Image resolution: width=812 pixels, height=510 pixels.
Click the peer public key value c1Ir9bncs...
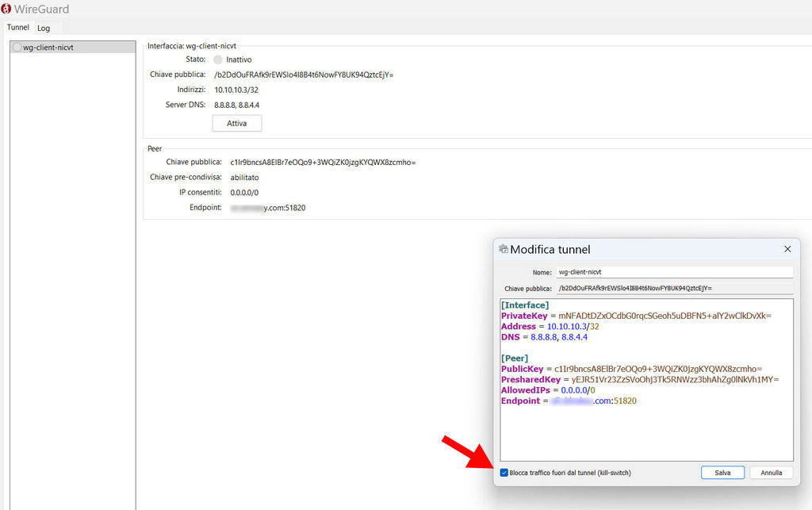pos(323,162)
